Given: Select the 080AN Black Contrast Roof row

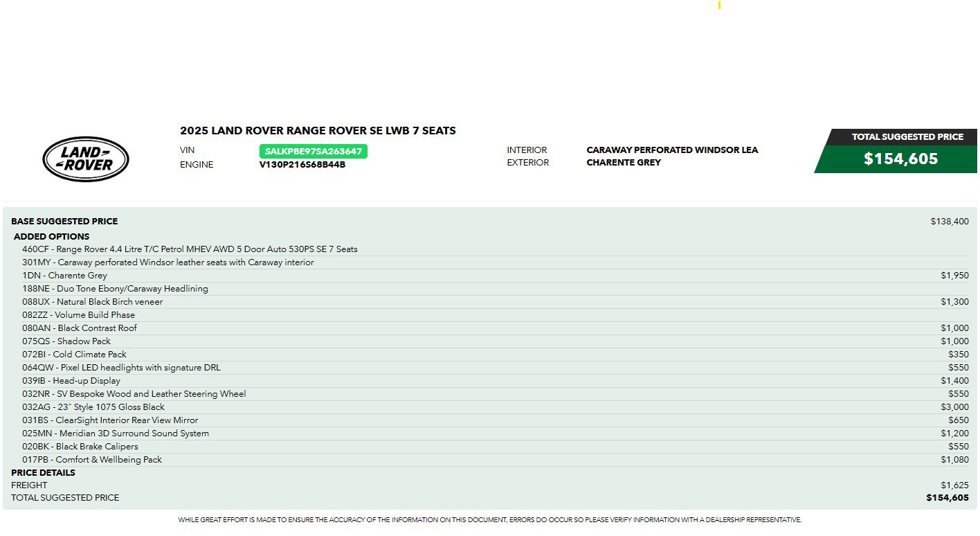Looking at the screenshot, I should pyautogui.click(x=495, y=328).
